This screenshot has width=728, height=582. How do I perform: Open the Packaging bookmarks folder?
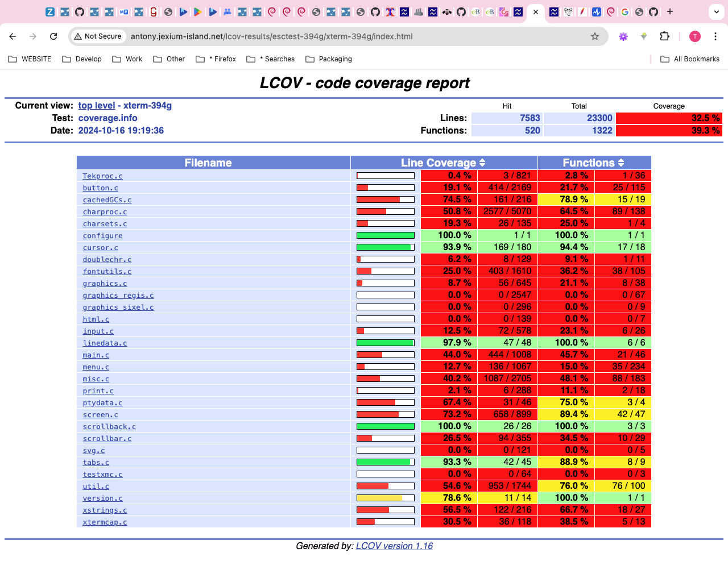pyautogui.click(x=329, y=59)
